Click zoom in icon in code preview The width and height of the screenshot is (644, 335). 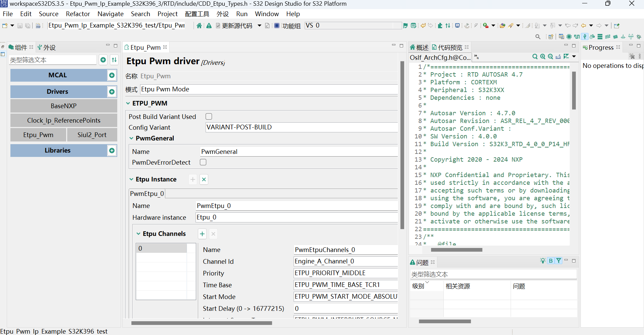pyautogui.click(x=543, y=56)
